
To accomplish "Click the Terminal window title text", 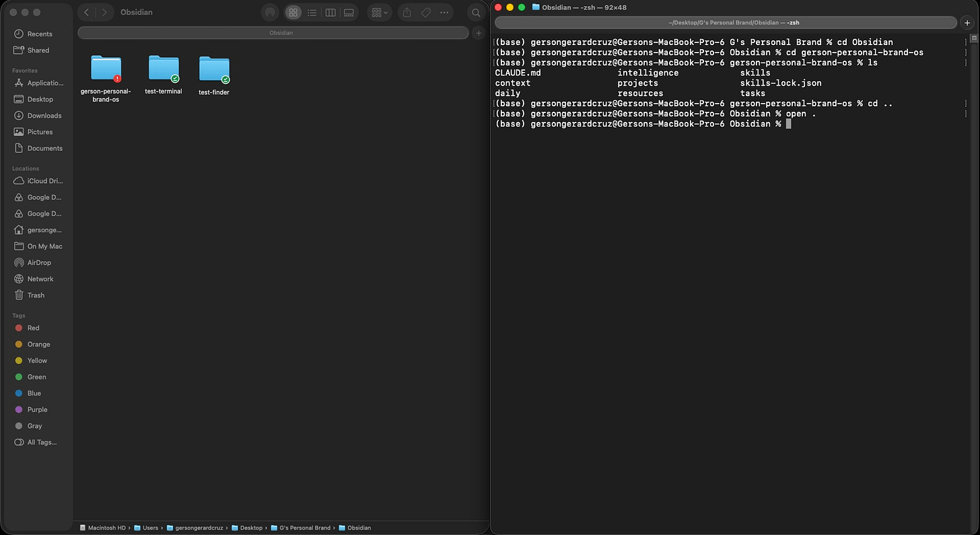I will [584, 7].
